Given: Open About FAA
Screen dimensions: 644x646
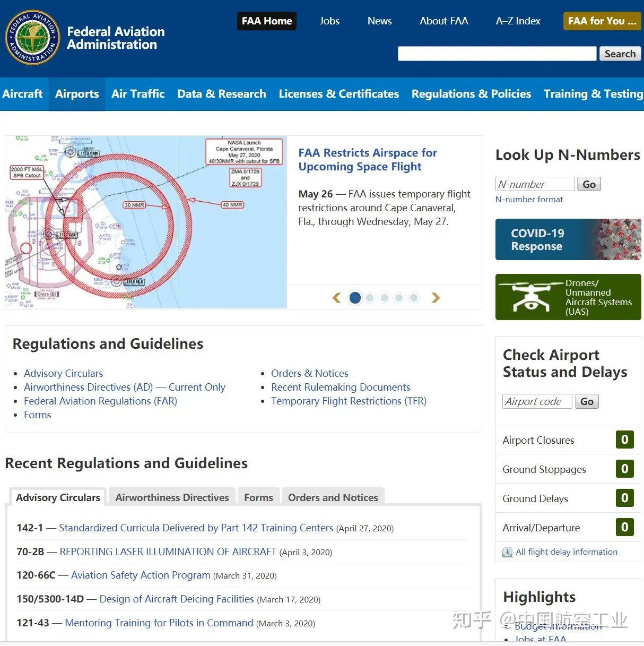Looking at the screenshot, I should [x=444, y=21].
